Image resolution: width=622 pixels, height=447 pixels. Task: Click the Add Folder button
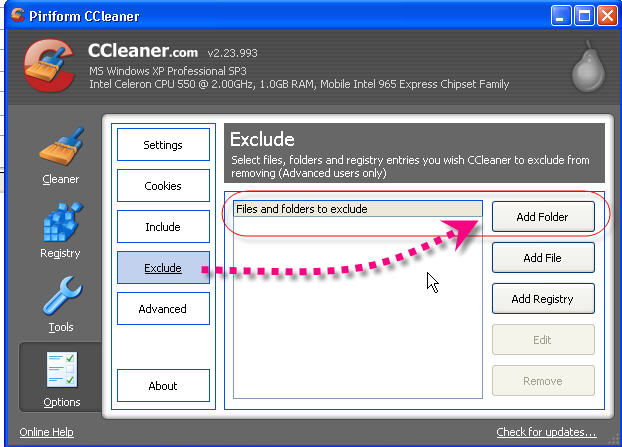(543, 217)
